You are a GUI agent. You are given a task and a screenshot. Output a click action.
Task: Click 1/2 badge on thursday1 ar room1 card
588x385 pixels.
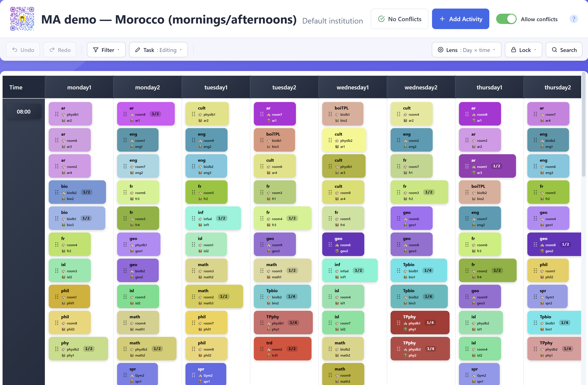pos(497,166)
